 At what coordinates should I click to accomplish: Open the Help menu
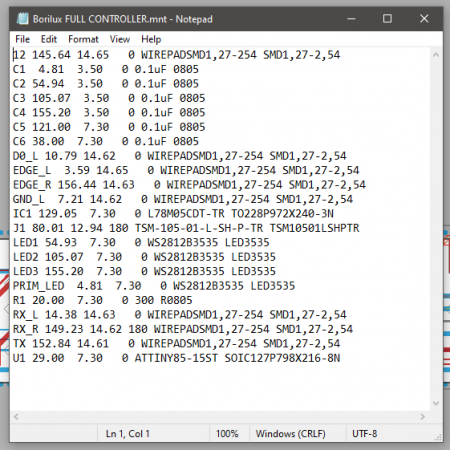click(151, 39)
